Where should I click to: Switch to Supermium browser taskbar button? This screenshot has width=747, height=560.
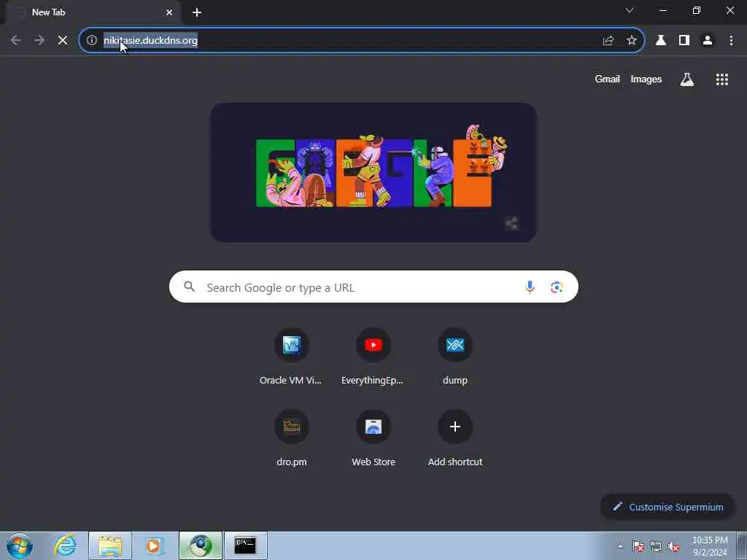(201, 545)
